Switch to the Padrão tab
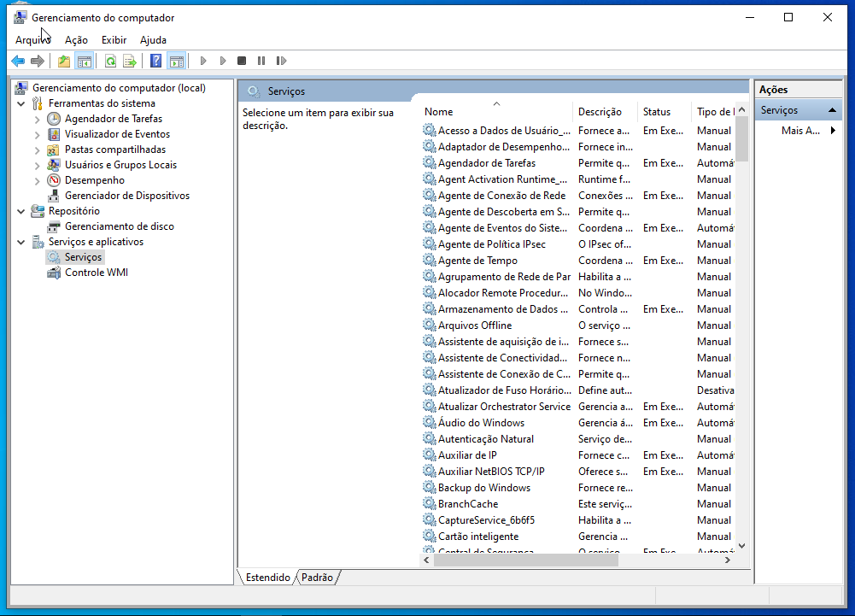 (x=318, y=578)
